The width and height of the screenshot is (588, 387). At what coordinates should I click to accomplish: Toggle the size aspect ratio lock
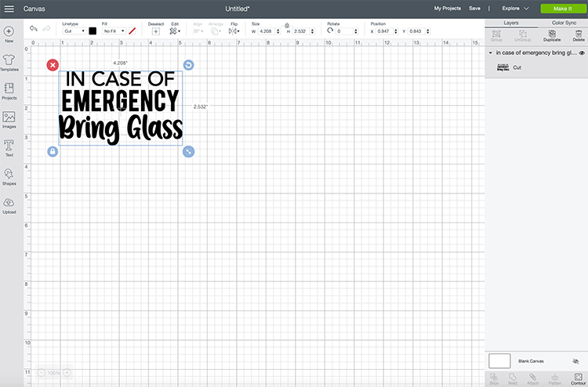click(287, 26)
